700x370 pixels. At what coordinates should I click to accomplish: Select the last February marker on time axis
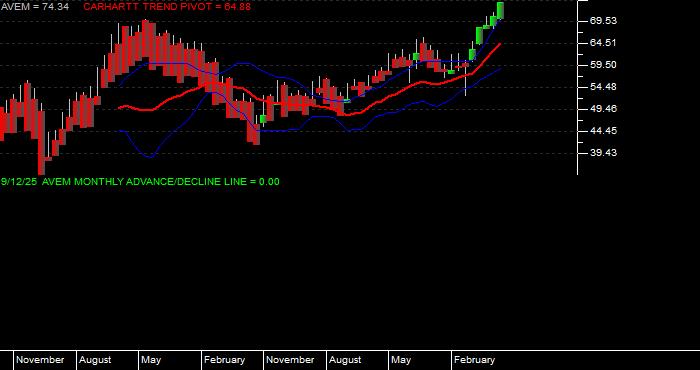click(x=475, y=360)
